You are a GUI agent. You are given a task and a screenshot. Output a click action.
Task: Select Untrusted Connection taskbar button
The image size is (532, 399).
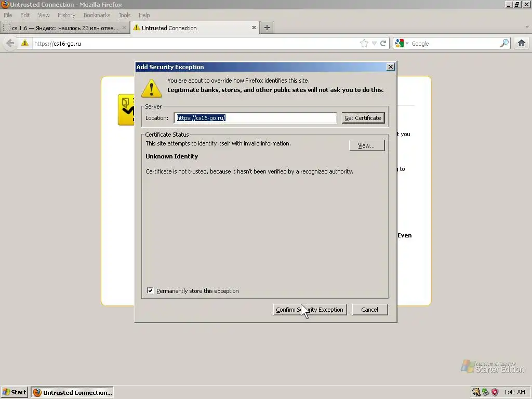tap(72, 393)
